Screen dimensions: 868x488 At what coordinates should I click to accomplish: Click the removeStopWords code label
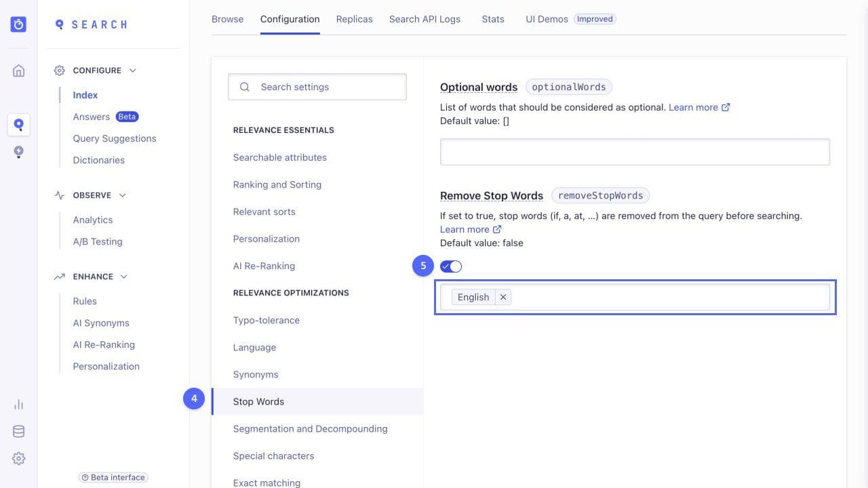[601, 195]
